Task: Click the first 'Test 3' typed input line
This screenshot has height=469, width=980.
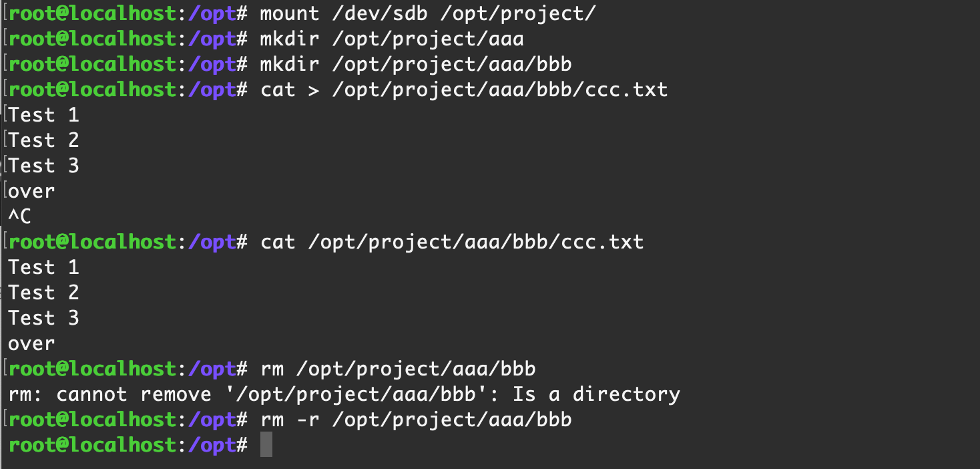Action: click(x=44, y=166)
